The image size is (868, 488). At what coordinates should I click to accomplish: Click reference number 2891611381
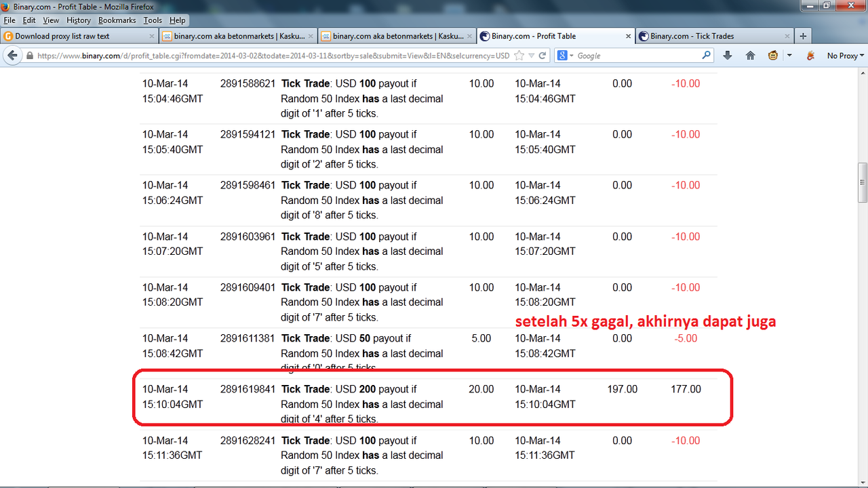(x=248, y=338)
